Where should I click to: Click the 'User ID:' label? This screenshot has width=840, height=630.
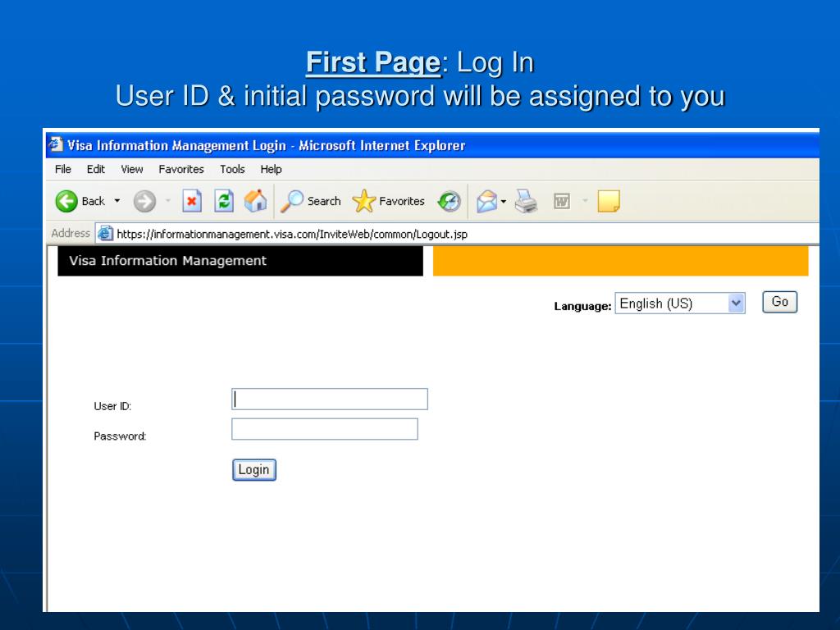[x=112, y=406]
